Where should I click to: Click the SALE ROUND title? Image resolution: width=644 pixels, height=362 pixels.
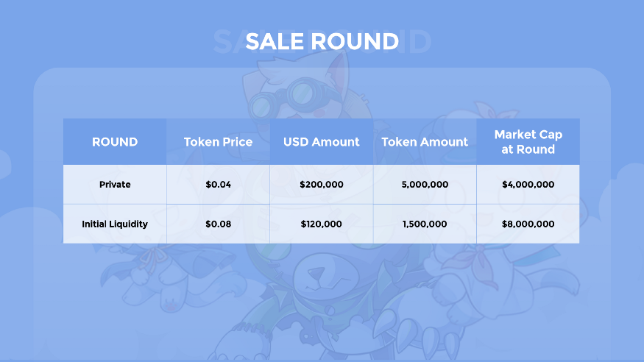322,41
